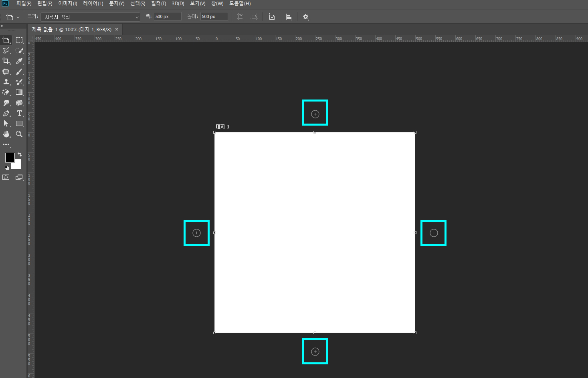The width and height of the screenshot is (588, 378).
Task: Open align and distribute options
Action: tap(289, 17)
